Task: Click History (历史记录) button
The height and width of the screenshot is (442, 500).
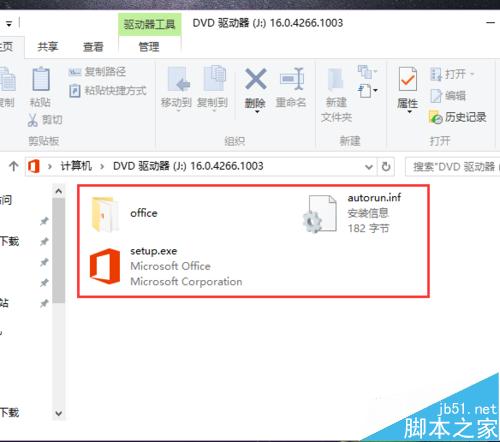Action: (458, 117)
